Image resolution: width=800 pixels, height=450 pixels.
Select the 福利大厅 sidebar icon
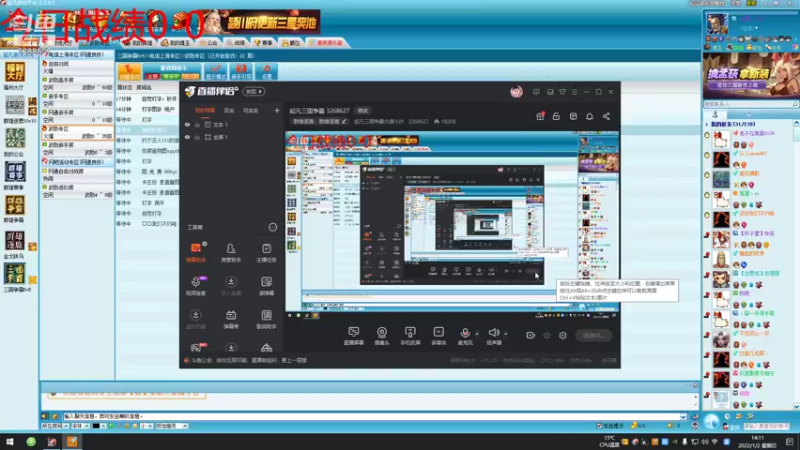(14, 76)
